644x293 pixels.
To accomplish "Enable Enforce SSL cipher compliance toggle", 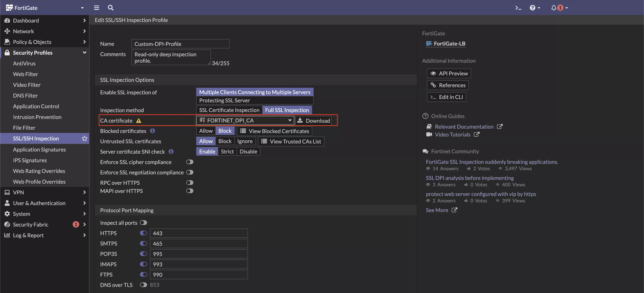I will tap(190, 162).
